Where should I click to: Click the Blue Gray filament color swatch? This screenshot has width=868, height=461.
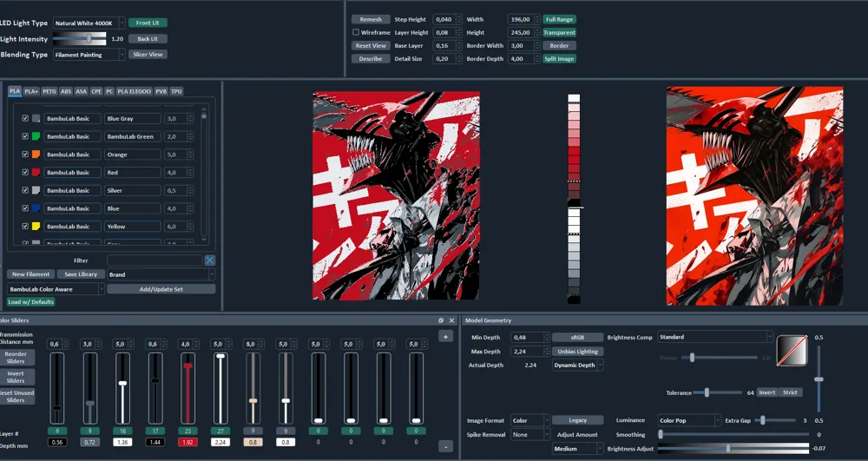tap(36, 118)
